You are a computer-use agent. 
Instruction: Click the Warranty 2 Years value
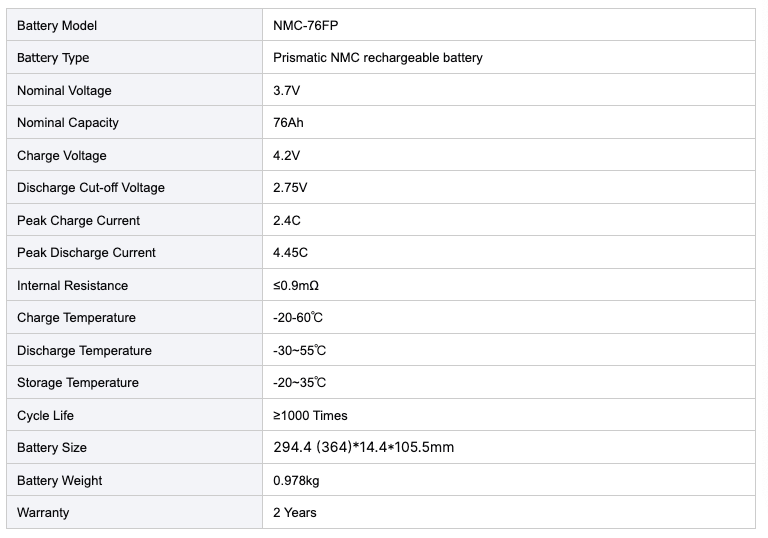(x=295, y=513)
